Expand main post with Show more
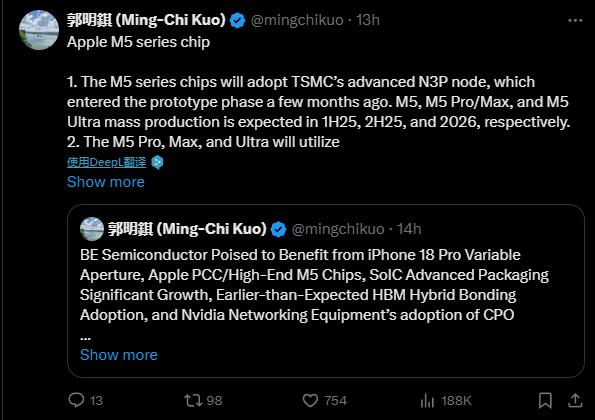 click(106, 182)
